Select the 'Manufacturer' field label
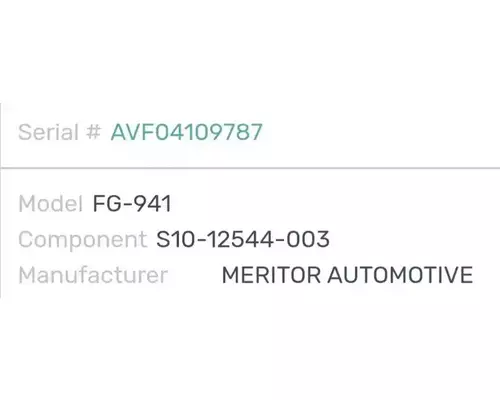 tap(93, 275)
